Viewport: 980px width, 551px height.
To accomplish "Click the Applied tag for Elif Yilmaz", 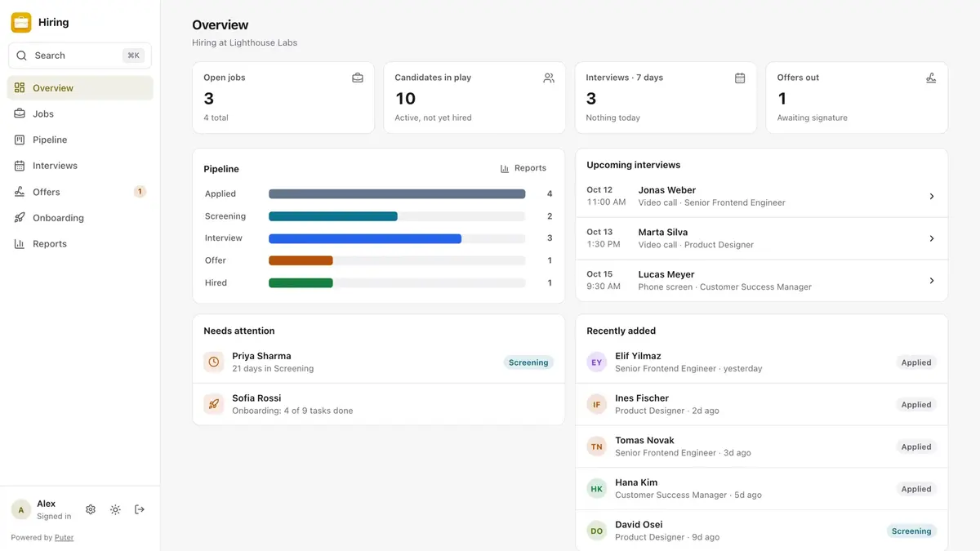I will point(916,362).
